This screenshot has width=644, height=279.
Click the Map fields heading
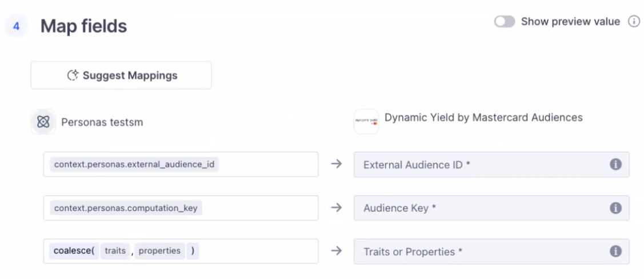(84, 26)
